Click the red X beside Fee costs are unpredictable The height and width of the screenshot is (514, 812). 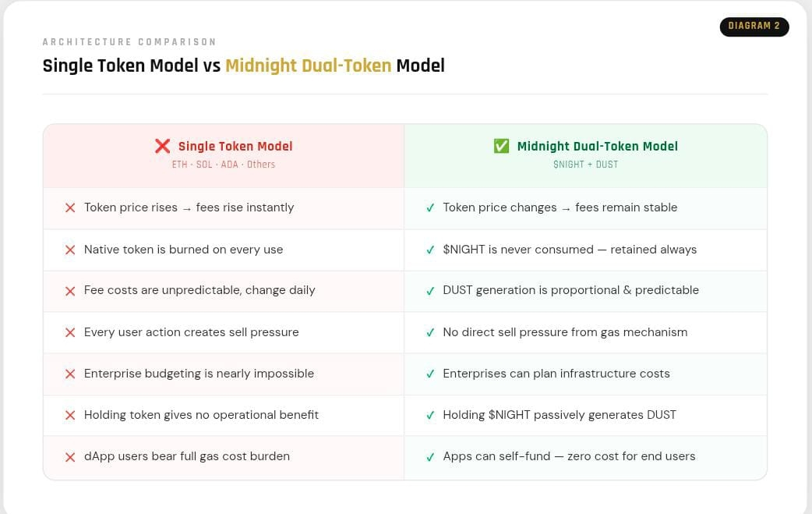click(70, 291)
